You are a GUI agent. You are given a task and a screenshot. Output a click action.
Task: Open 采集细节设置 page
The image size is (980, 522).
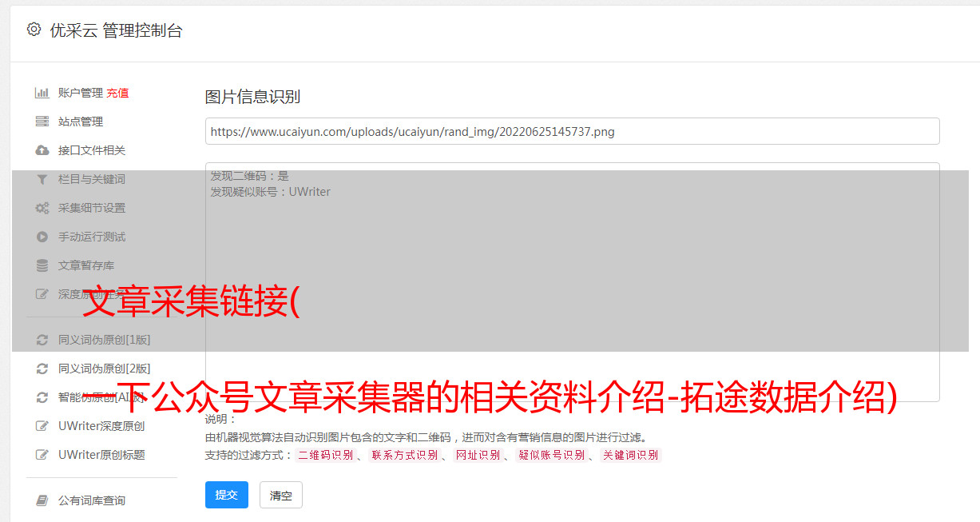[x=92, y=208]
